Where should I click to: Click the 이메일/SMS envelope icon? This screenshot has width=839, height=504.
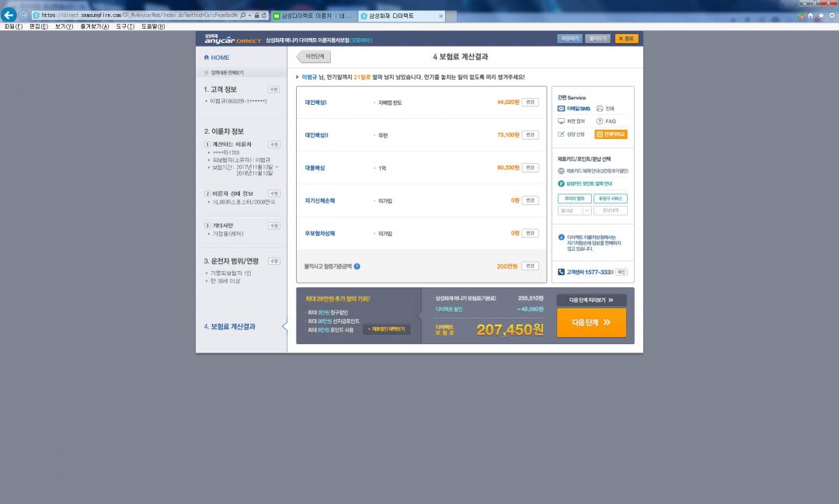(561, 109)
